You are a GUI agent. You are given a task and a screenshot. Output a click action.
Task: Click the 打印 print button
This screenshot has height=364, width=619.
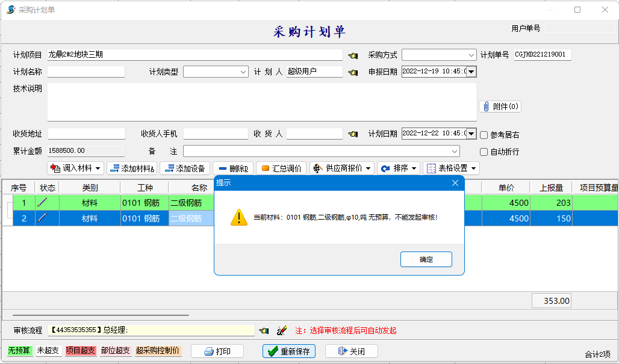point(217,351)
